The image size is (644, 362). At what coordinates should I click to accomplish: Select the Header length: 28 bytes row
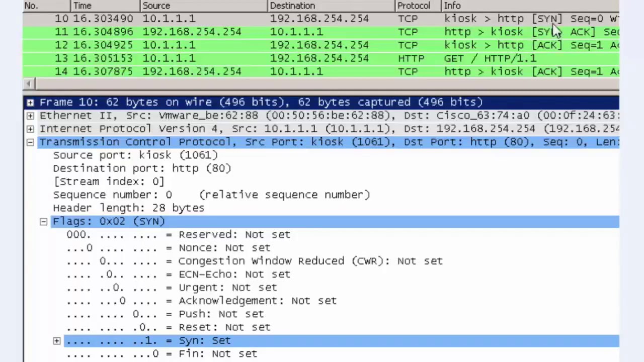pyautogui.click(x=128, y=208)
